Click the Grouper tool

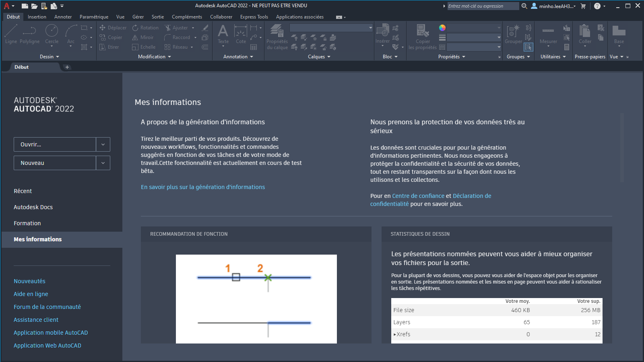tap(513, 34)
